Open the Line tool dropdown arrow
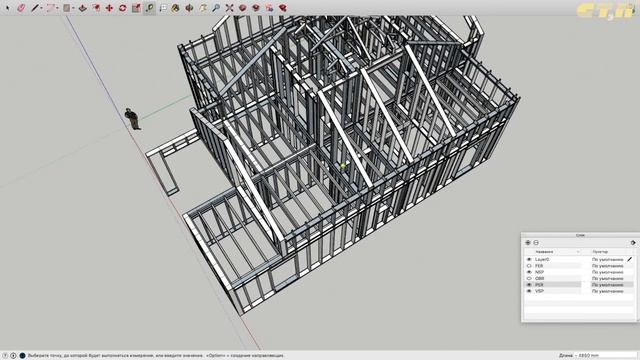The height and width of the screenshot is (360, 640). pos(41,8)
